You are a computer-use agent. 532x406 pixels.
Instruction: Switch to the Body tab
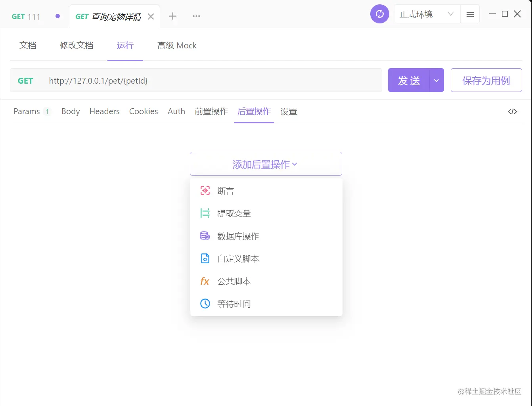pyautogui.click(x=71, y=111)
